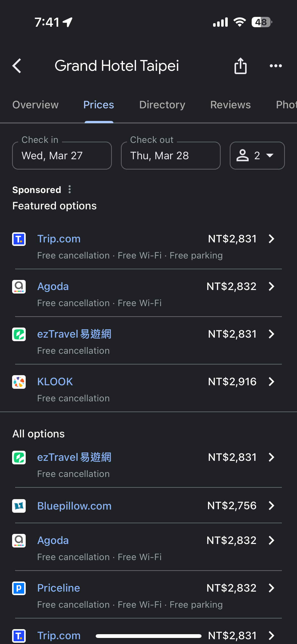Tap the Check in date field
The image size is (297, 644).
click(62, 156)
